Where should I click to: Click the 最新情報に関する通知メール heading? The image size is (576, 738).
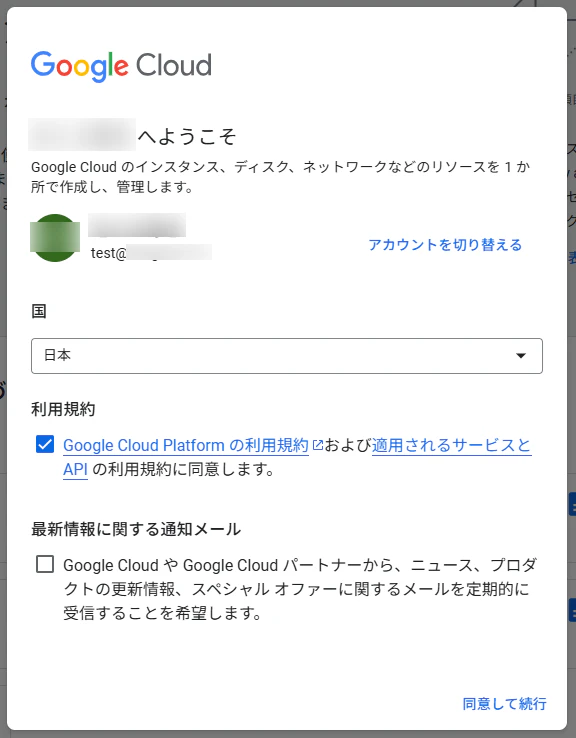tap(136, 529)
